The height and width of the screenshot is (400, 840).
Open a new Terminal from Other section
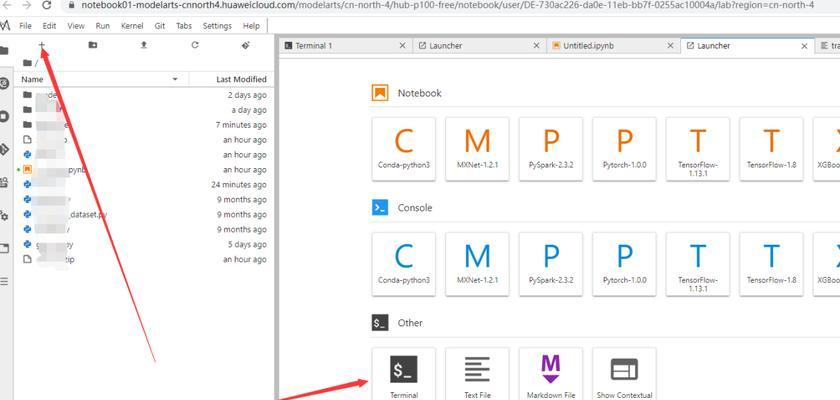pos(403,374)
